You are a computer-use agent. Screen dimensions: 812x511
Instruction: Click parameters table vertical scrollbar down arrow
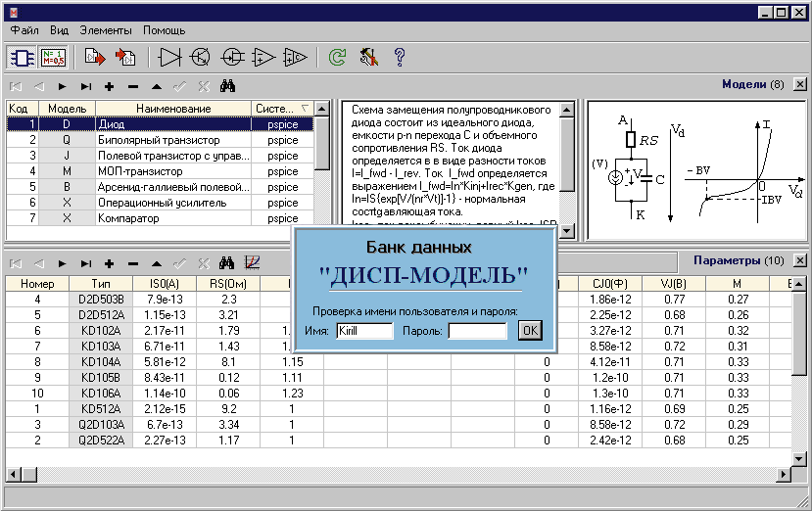pos(799,459)
